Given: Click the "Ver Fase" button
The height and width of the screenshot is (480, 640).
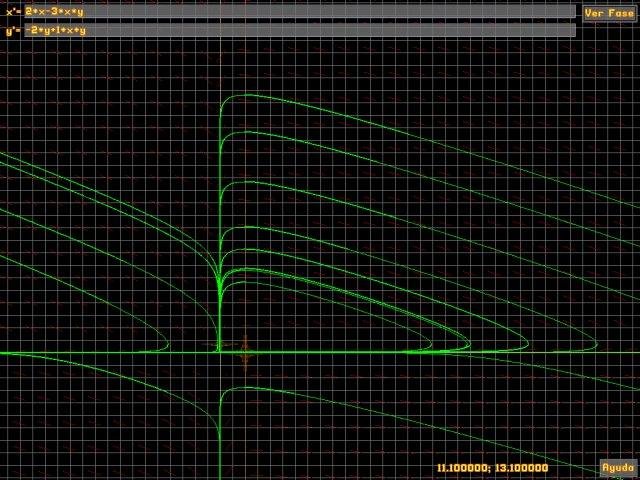Looking at the screenshot, I should tap(609, 13).
